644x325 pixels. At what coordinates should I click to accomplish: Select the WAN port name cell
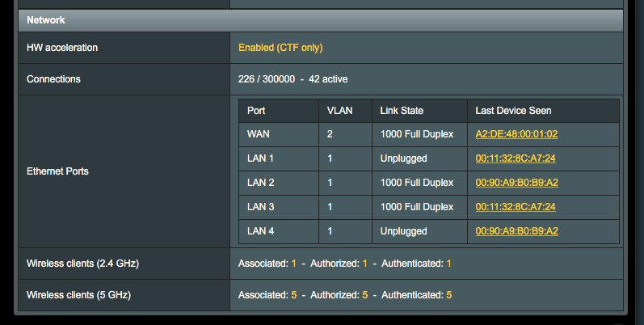pos(258,134)
